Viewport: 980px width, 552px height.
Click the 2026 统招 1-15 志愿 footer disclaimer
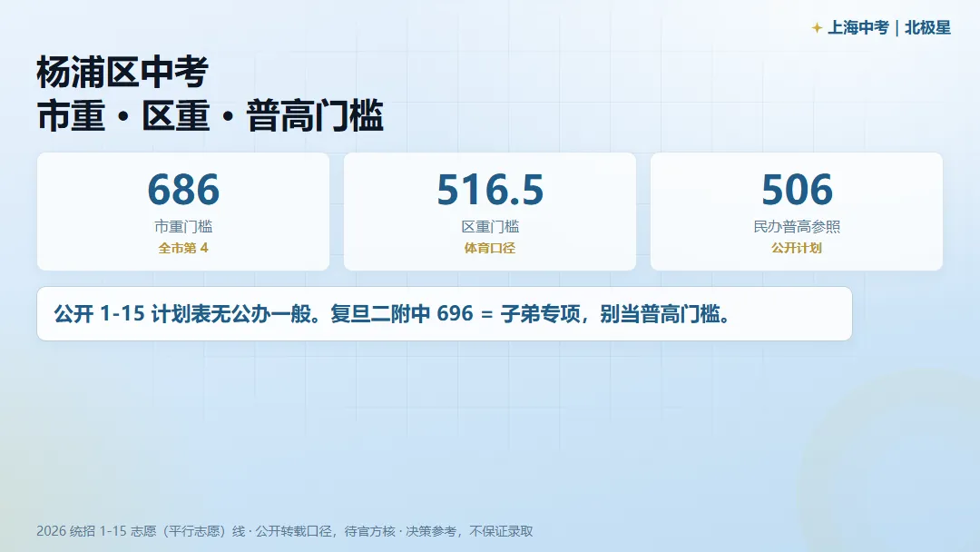click(285, 531)
